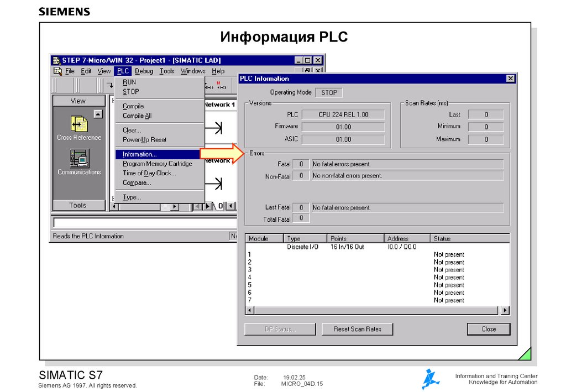Click the '16 In/16 Out' points cell
The height and width of the screenshot is (392, 566).
pyautogui.click(x=347, y=247)
